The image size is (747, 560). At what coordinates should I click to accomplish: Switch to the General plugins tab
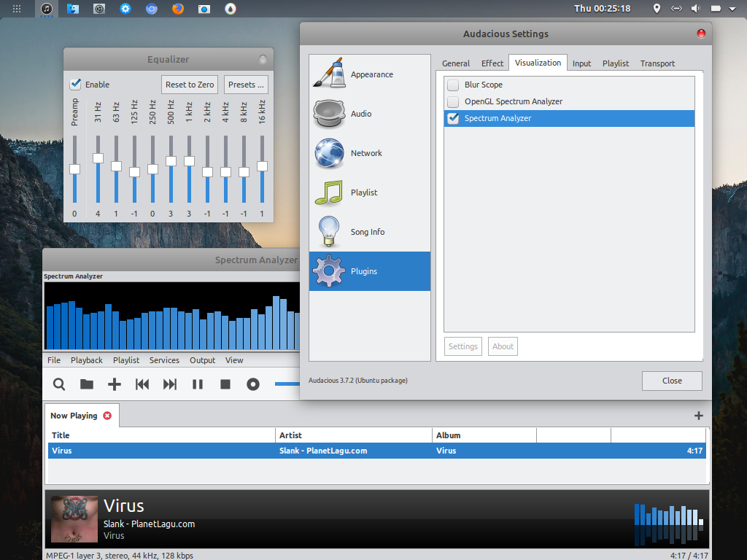(456, 63)
